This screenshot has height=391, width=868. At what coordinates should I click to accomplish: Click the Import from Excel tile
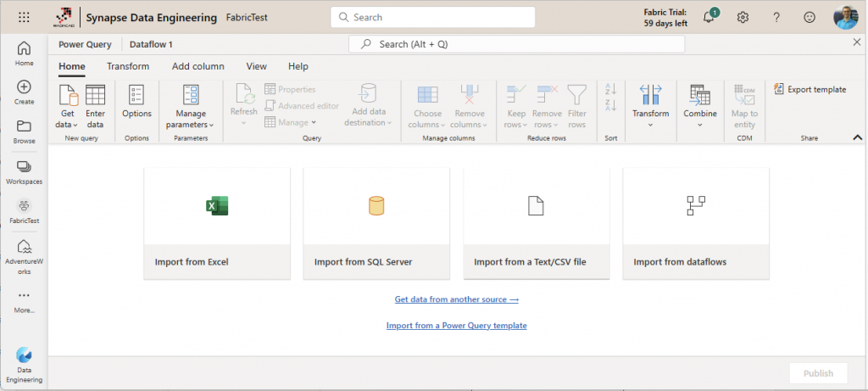[217, 223]
